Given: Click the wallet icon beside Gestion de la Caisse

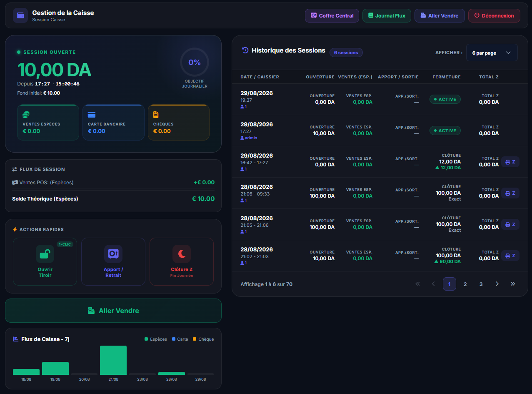Looking at the screenshot, I should coord(20,15).
